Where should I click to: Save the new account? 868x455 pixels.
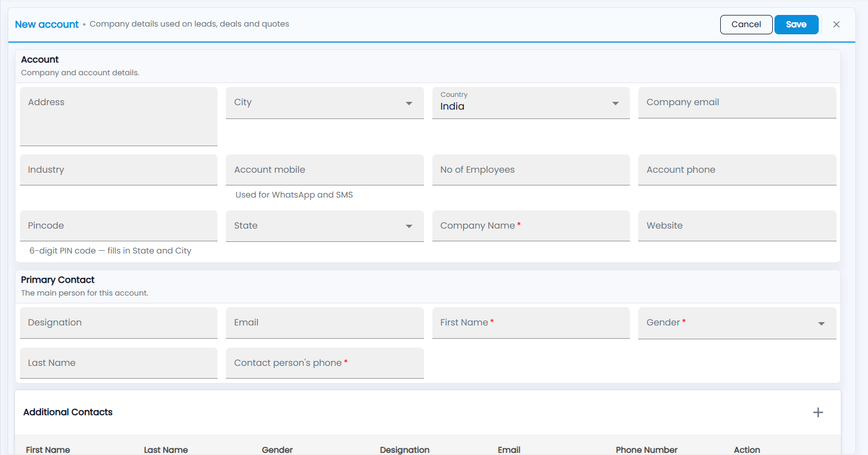click(796, 24)
